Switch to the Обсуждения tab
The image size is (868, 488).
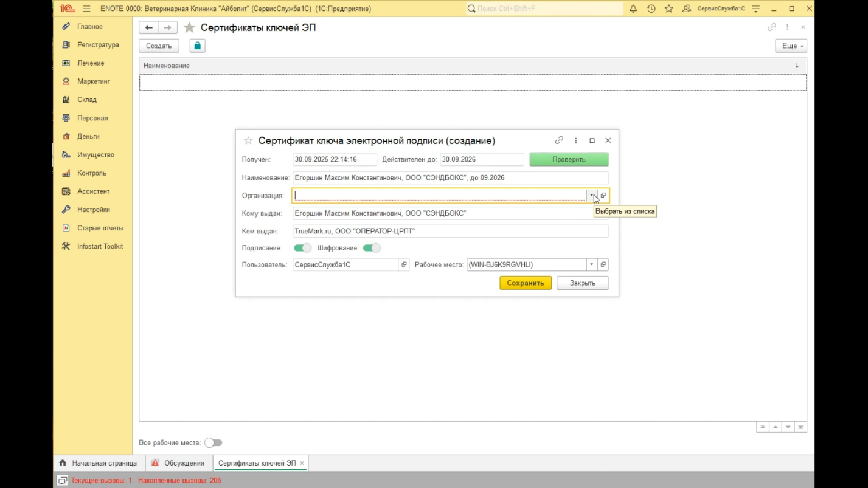coord(184,463)
